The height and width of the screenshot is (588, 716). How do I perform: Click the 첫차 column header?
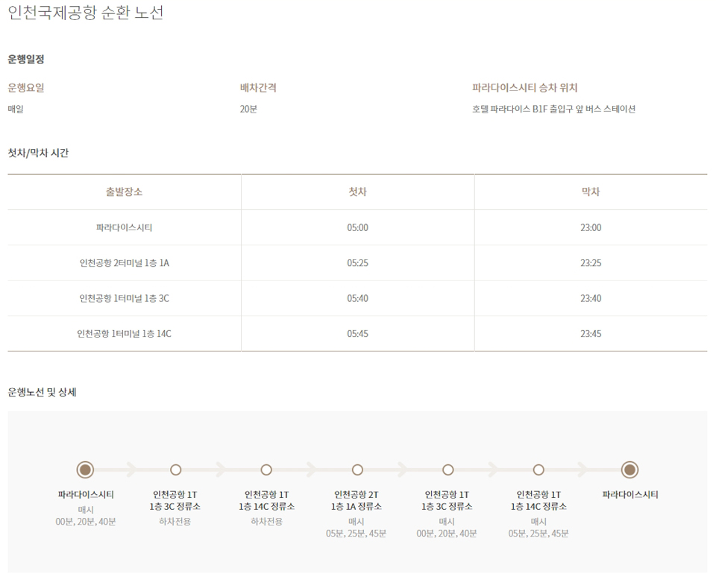(x=357, y=192)
